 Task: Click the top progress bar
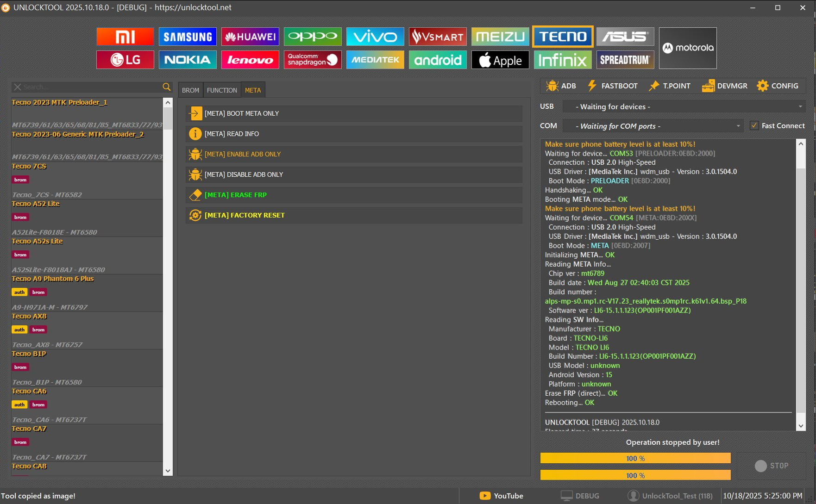pyautogui.click(x=635, y=458)
